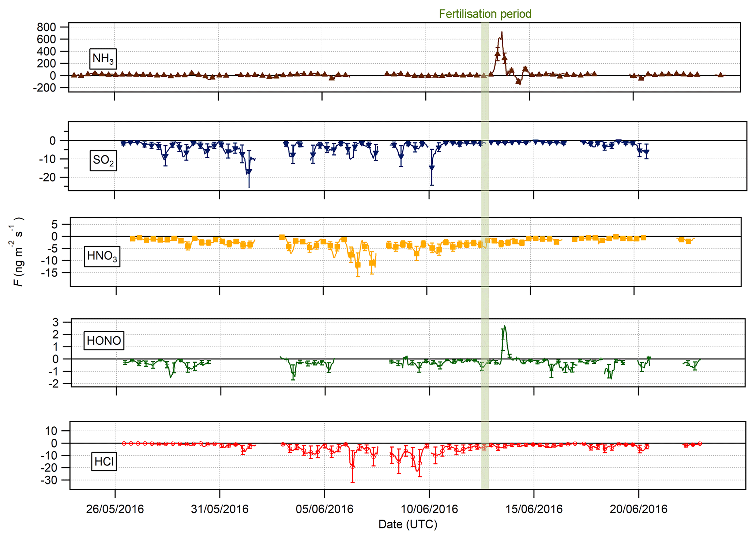Image resolution: width=756 pixels, height=539 pixels.
Task: Click the 15/06/2016 date axis label
Action: 534,509
